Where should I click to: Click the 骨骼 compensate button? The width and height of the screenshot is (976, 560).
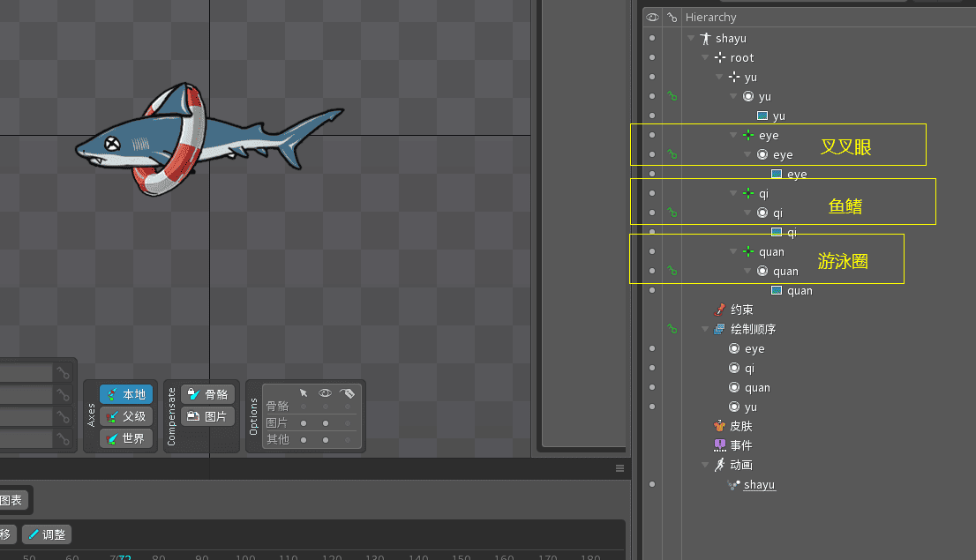click(207, 394)
